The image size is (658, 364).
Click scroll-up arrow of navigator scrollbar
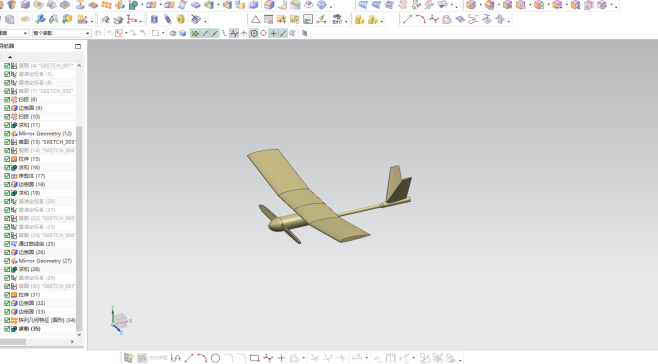(x=79, y=65)
